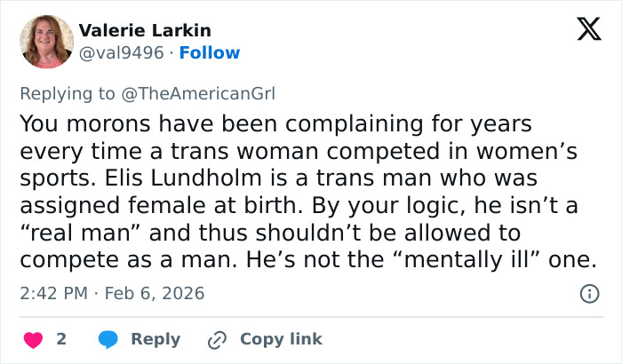Open Valerie Larkin's profile picture
The height and width of the screenshot is (364, 622).
coord(45,42)
